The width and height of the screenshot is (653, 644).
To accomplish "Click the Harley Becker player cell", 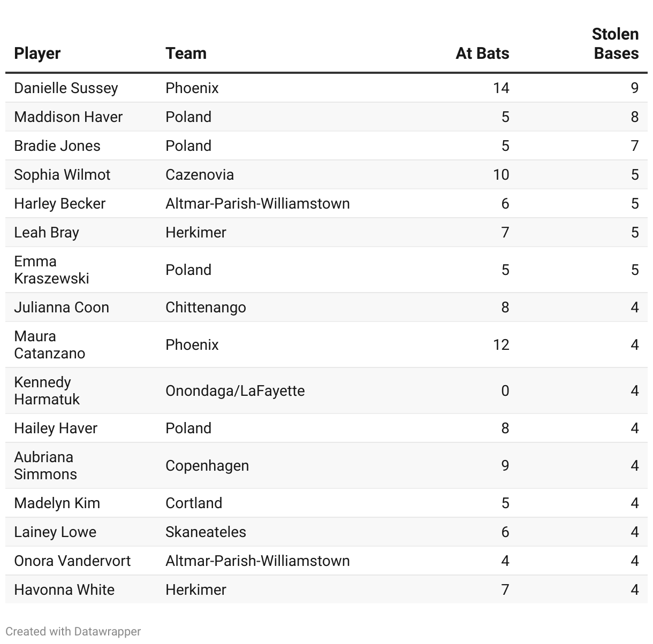I will coord(59,203).
